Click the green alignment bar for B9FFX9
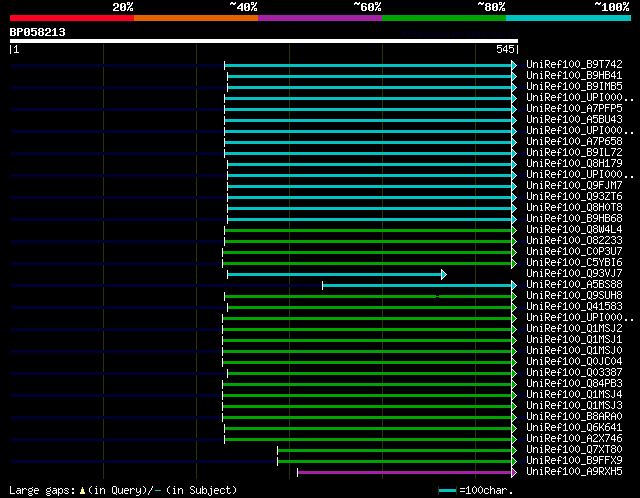Viewport: 640px width, 498px height. [x=395, y=461]
